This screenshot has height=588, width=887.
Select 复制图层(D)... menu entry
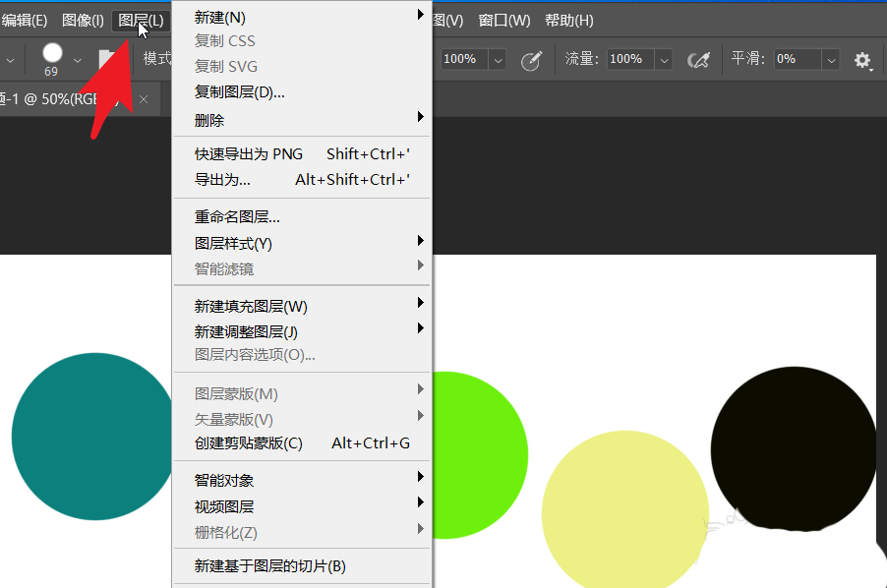pyautogui.click(x=239, y=92)
